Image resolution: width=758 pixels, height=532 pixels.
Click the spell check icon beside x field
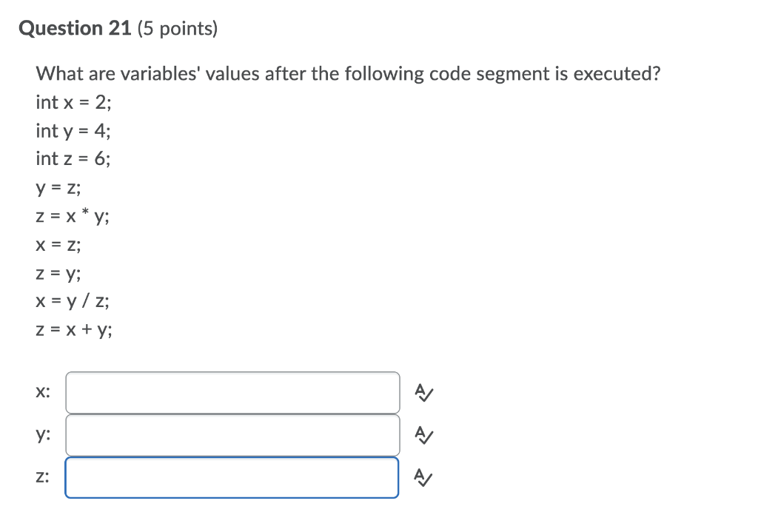coord(424,393)
